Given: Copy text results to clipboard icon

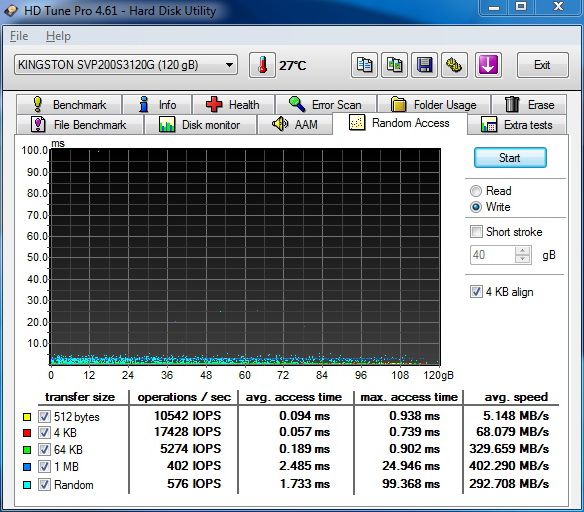Looking at the screenshot, I should coord(364,65).
